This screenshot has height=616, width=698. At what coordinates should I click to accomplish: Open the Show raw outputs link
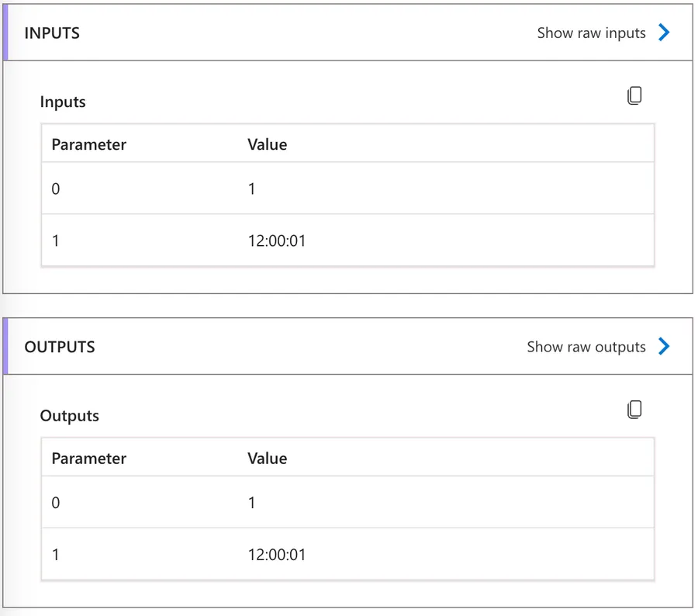[x=586, y=347]
